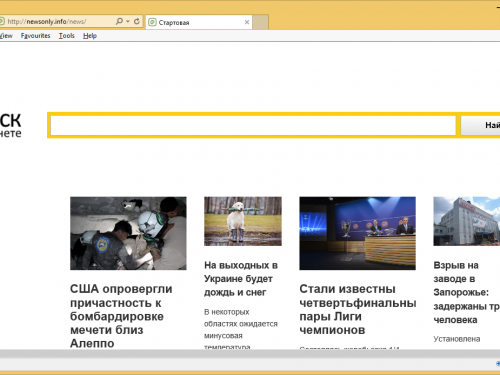
Task: Open headline Взрыв на заводе в Запорожье
Action: click(467, 292)
